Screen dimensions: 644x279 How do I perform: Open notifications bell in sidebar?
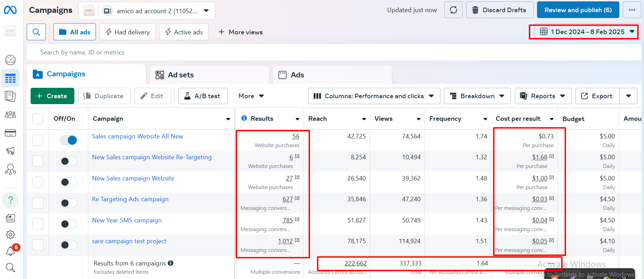[10, 251]
